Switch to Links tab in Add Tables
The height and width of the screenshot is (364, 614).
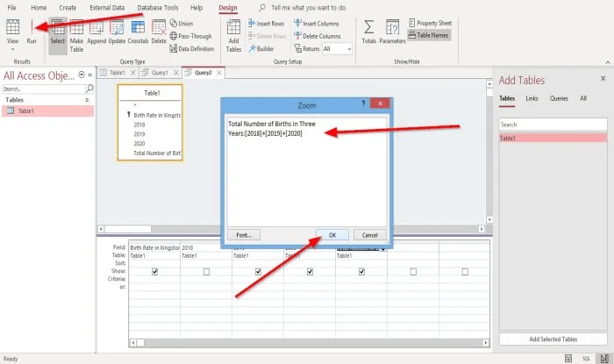coord(532,98)
